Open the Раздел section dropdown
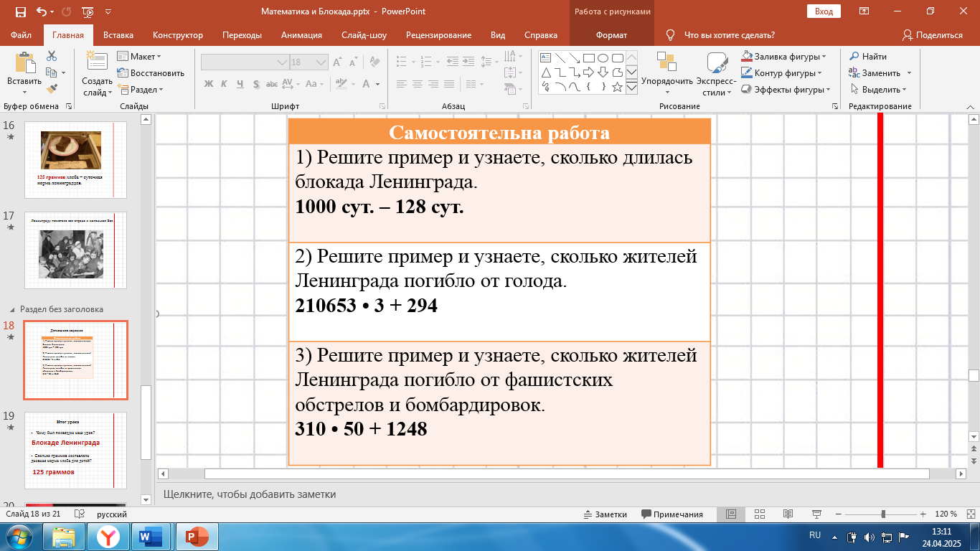The image size is (980, 551). point(140,90)
